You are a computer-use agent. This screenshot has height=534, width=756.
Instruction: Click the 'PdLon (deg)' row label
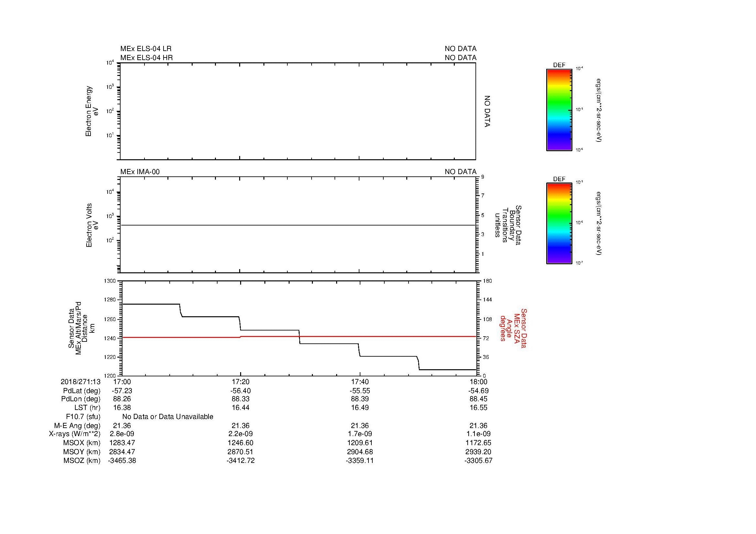click(81, 399)
